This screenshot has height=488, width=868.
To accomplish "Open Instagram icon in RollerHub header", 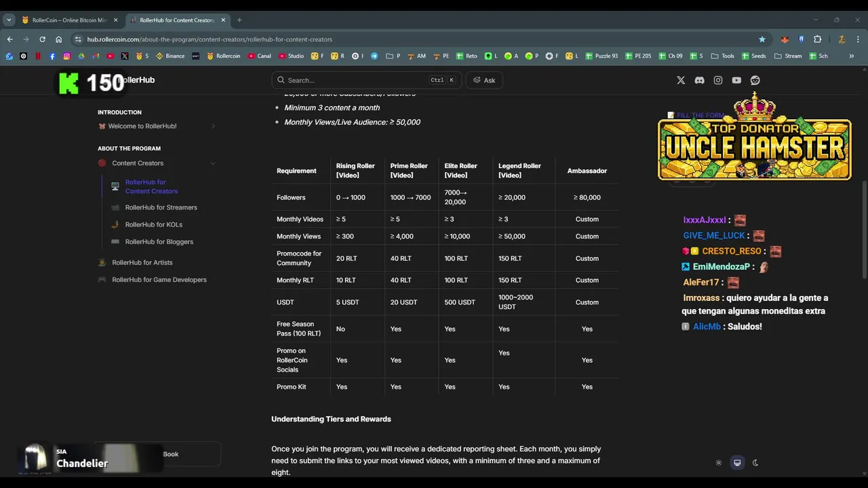I will [718, 80].
